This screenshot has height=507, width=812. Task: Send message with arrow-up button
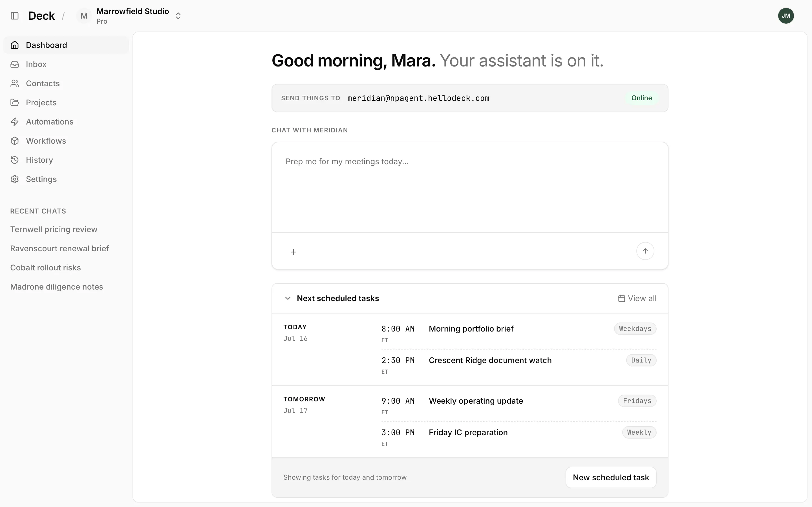[x=645, y=251]
